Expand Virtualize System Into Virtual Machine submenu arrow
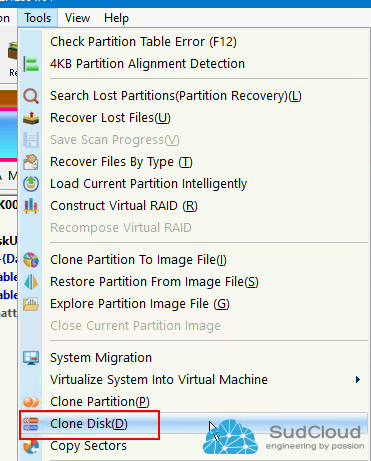This screenshot has width=371, height=461. point(358,380)
